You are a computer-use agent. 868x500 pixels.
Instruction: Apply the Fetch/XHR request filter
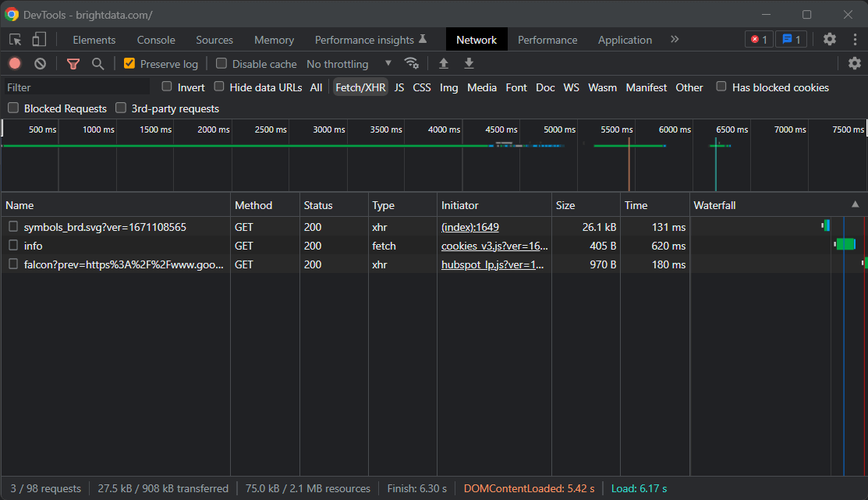click(360, 87)
